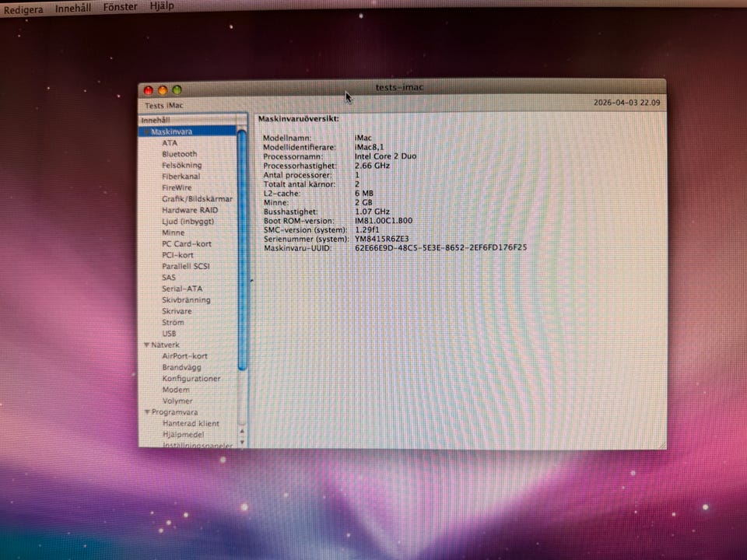Screen dimensions: 747x560
Task: Collapse the Nätverk section triangle
Action: point(146,345)
